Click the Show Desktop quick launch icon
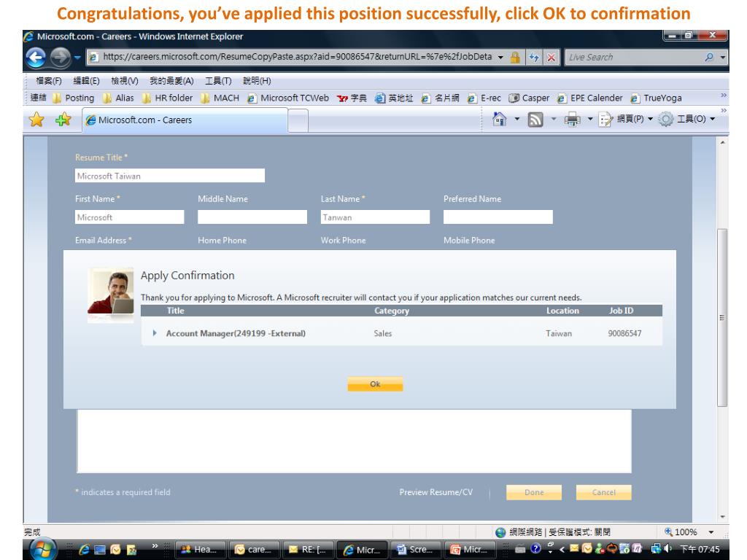Screen dimensions: 747x560 point(100,550)
